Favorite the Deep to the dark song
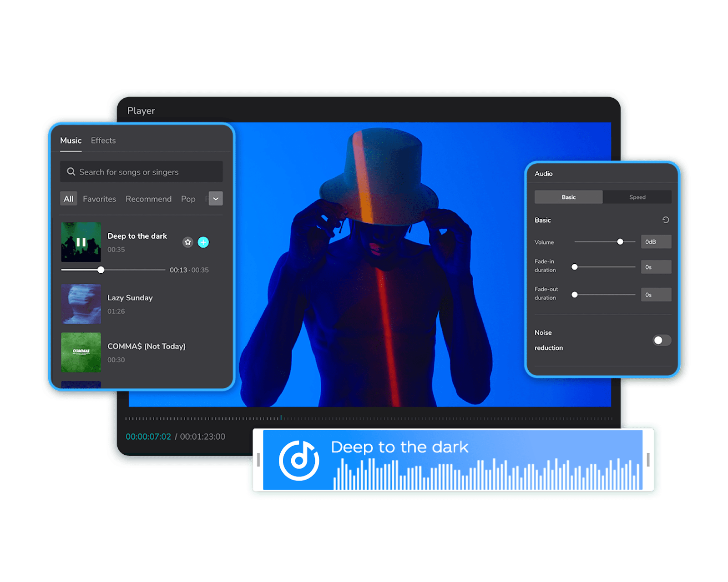The image size is (728, 582). pos(188,242)
